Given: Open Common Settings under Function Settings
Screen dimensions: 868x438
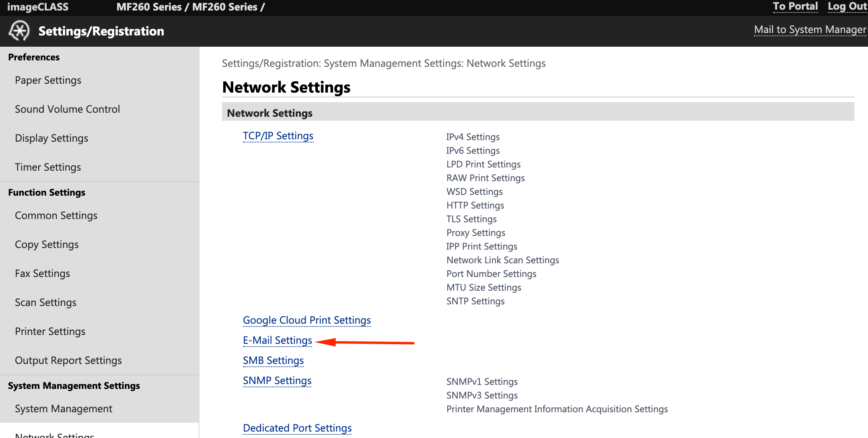Looking at the screenshot, I should [x=56, y=215].
